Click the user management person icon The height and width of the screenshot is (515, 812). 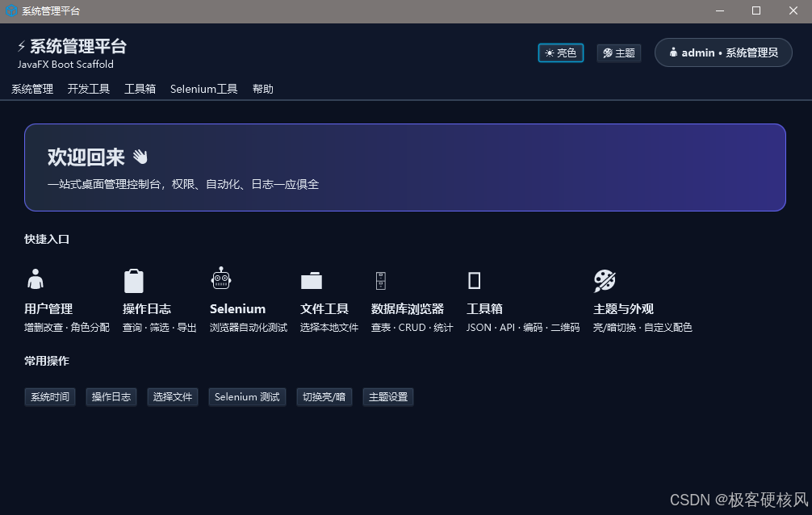pyautogui.click(x=36, y=279)
